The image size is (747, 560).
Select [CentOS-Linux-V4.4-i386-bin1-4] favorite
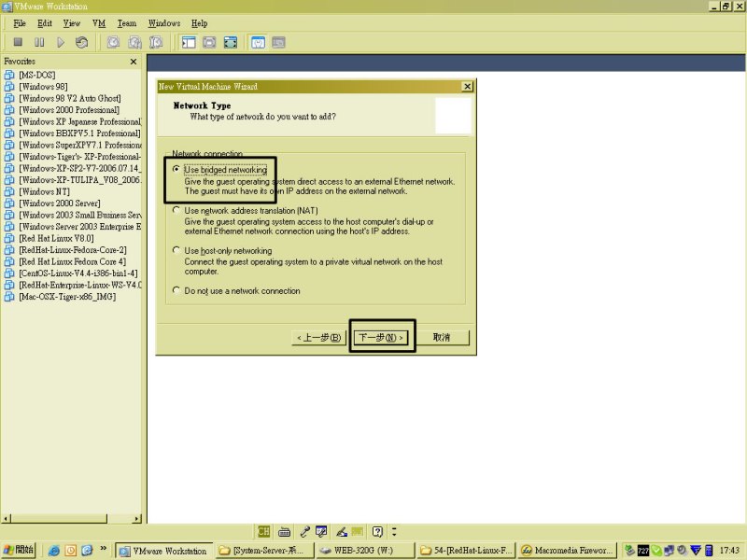78,273
